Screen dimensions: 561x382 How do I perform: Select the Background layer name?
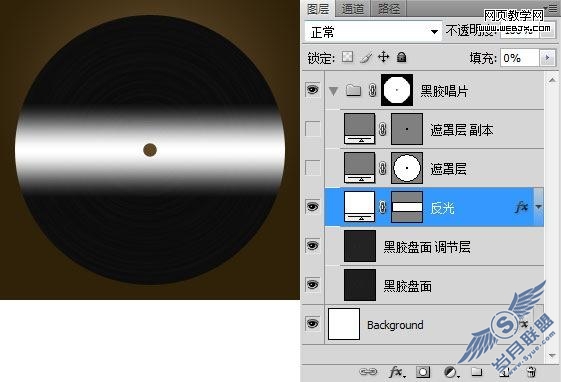395,325
